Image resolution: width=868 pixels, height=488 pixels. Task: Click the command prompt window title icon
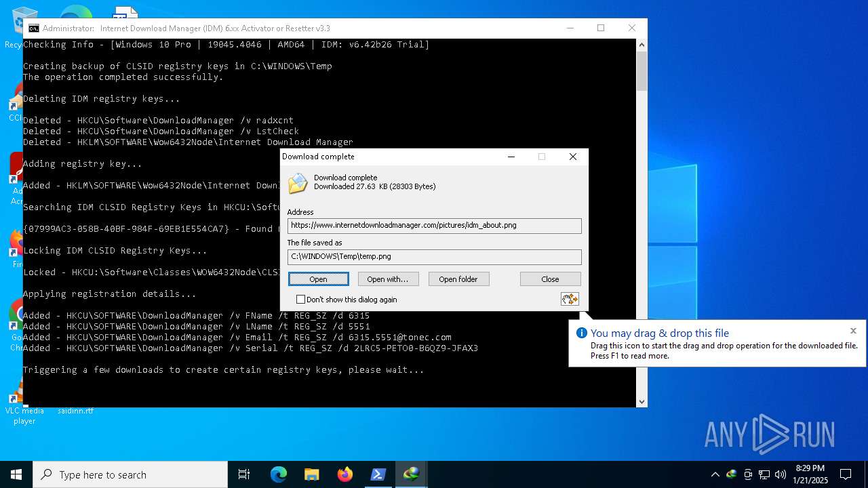[x=33, y=28]
